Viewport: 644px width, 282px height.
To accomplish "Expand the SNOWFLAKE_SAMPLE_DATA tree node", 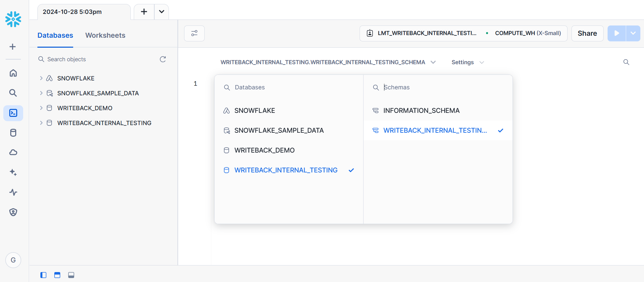I will (41, 93).
